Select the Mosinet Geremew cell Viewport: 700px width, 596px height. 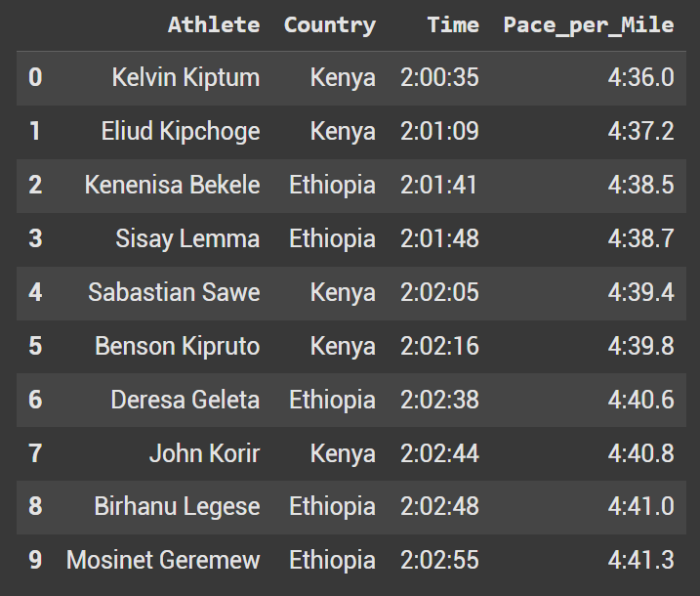coord(163,560)
